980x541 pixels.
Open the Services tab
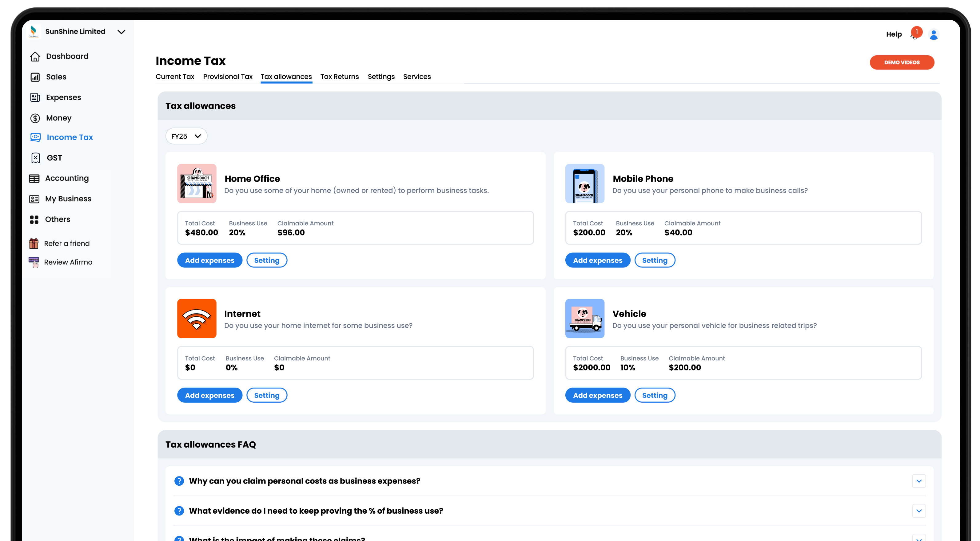pos(417,77)
